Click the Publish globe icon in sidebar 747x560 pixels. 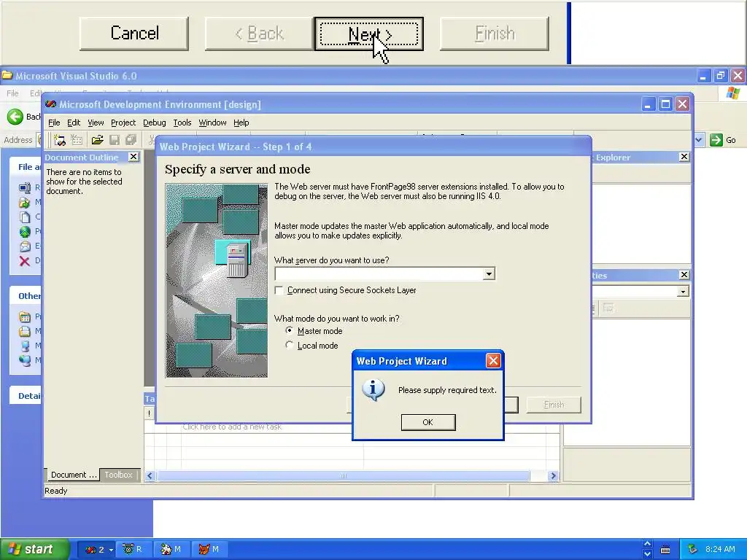point(25,231)
